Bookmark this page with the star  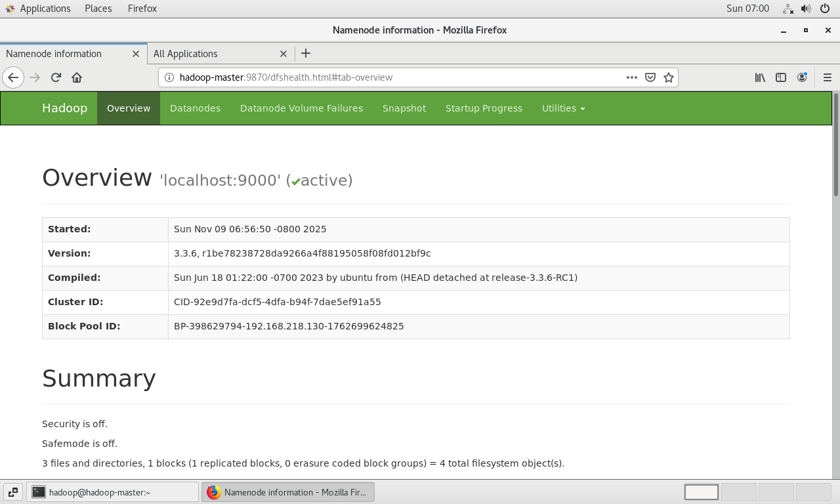[x=669, y=77]
